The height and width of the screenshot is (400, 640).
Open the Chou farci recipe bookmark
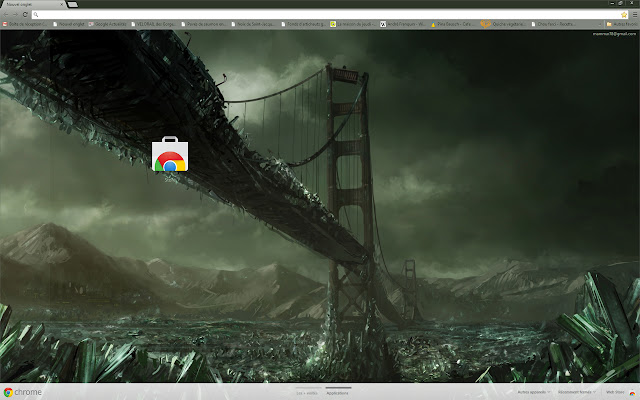(x=553, y=24)
